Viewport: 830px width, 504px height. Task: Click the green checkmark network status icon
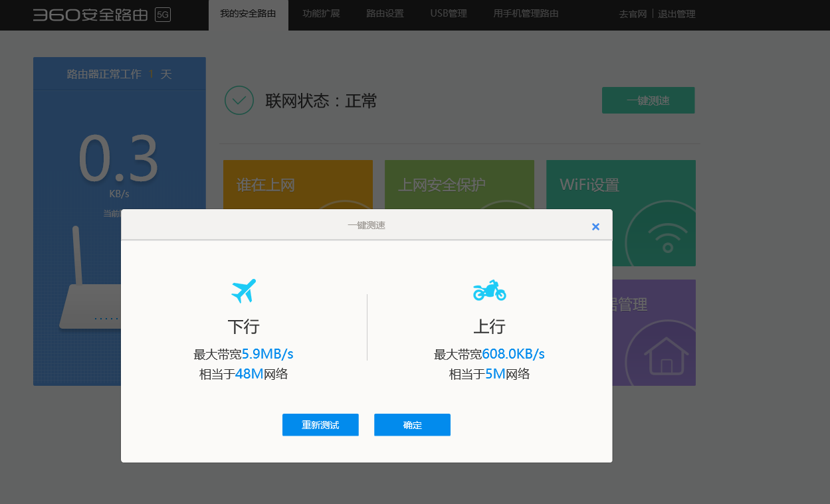pos(239,100)
